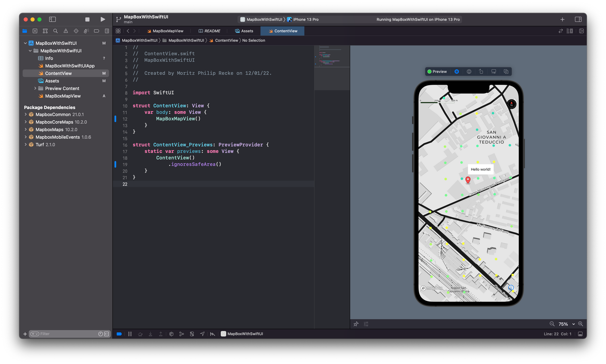
Task: Click zoom in magnifier at canvas bottom right
Action: tap(581, 324)
